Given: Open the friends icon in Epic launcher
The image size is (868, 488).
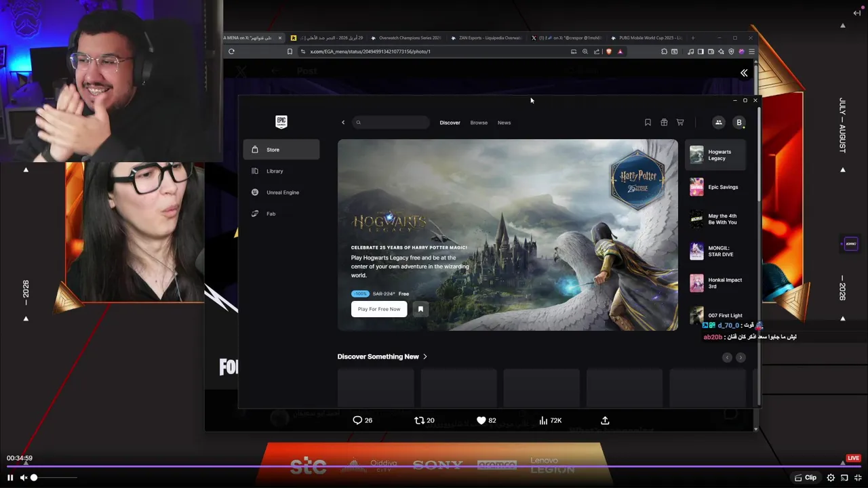Looking at the screenshot, I should 718,123.
